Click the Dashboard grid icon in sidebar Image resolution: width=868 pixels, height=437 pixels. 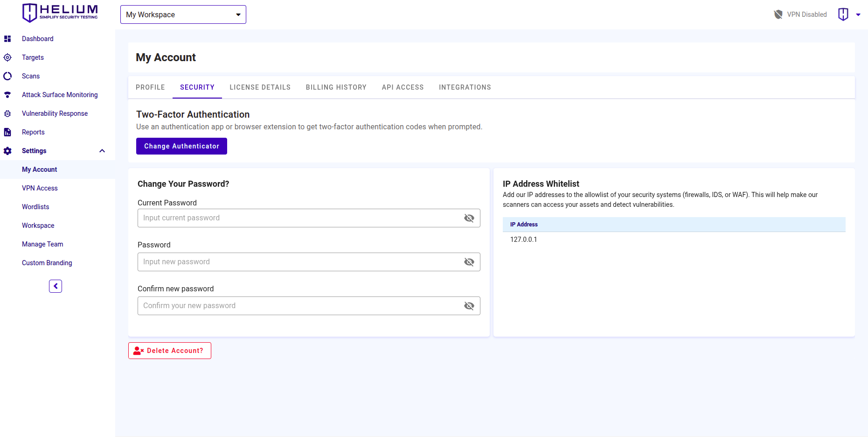point(7,39)
